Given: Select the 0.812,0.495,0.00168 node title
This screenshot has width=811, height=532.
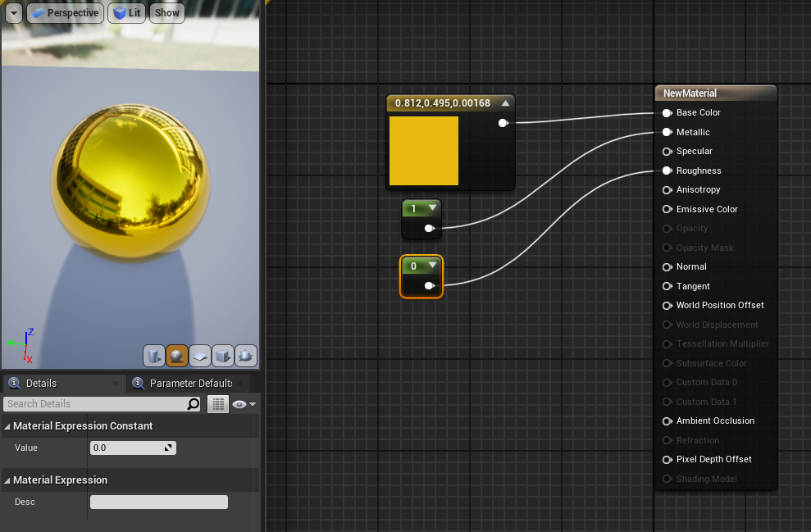Looking at the screenshot, I should pos(443,103).
